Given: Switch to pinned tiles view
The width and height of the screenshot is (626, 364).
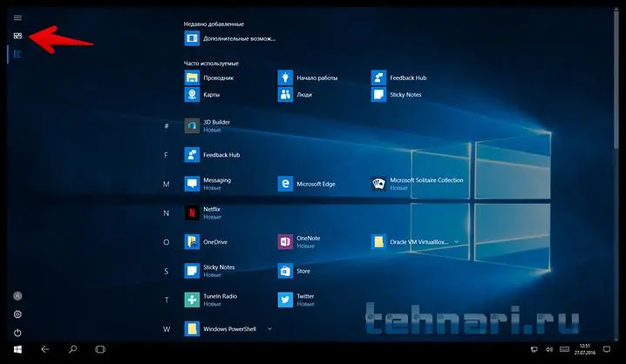Looking at the screenshot, I should 17,36.
